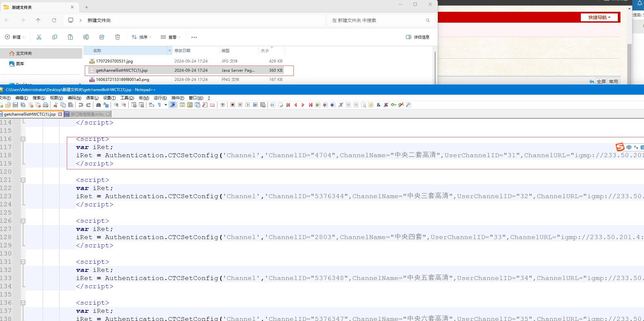The width and height of the screenshot is (644, 321).
Task: Close the getchannellistHWCTC(1).jsp tab
Action: 60,114
